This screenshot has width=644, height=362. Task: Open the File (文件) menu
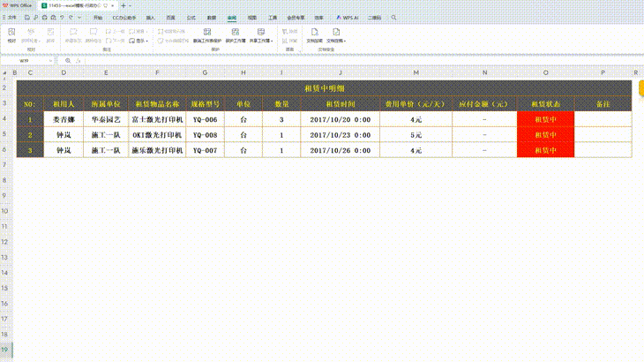point(10,18)
